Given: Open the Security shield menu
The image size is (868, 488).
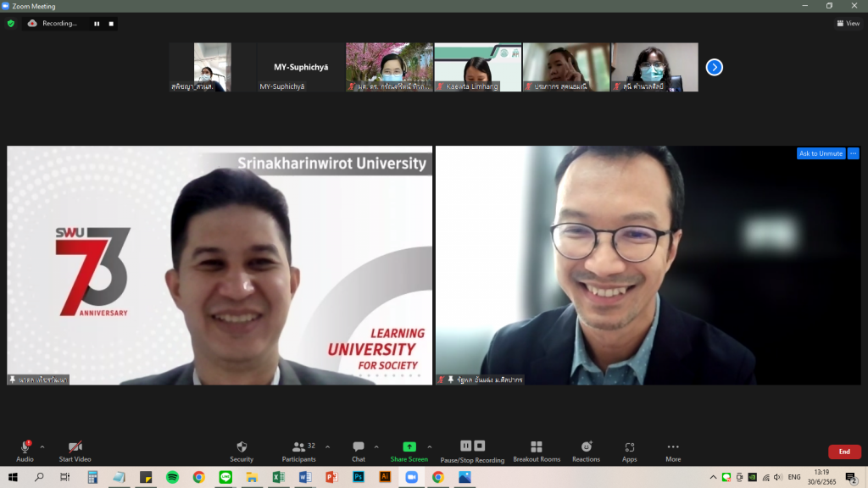Looking at the screenshot, I should (242, 451).
